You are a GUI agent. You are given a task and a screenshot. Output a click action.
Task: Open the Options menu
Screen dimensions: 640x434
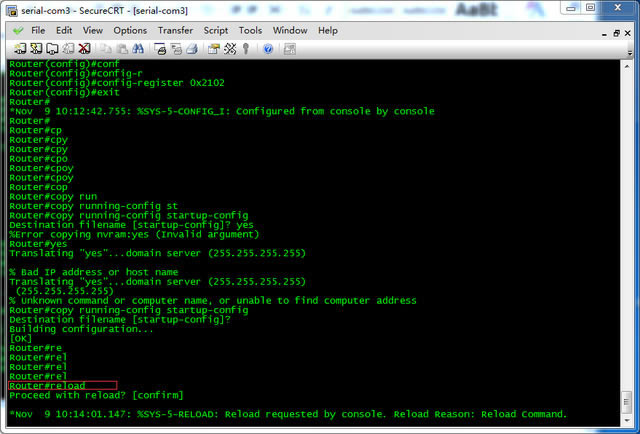[130, 31]
